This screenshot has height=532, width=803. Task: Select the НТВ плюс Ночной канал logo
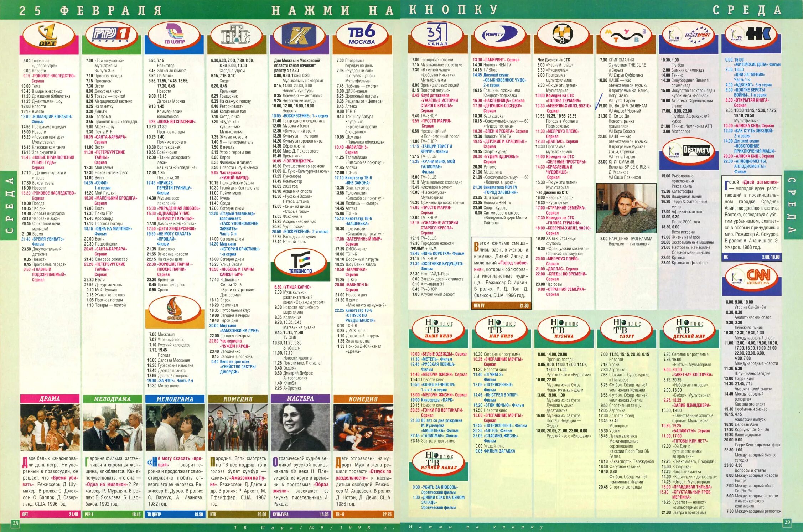(438, 462)
